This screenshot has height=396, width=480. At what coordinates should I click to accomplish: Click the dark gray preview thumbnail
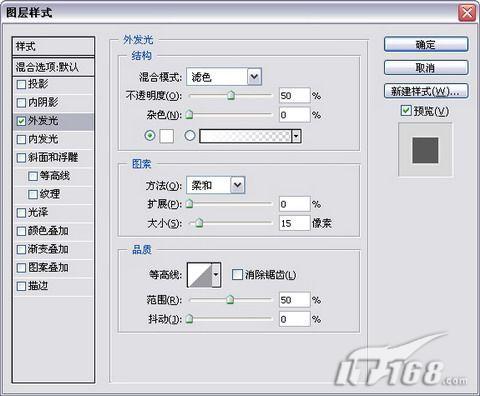click(x=425, y=150)
